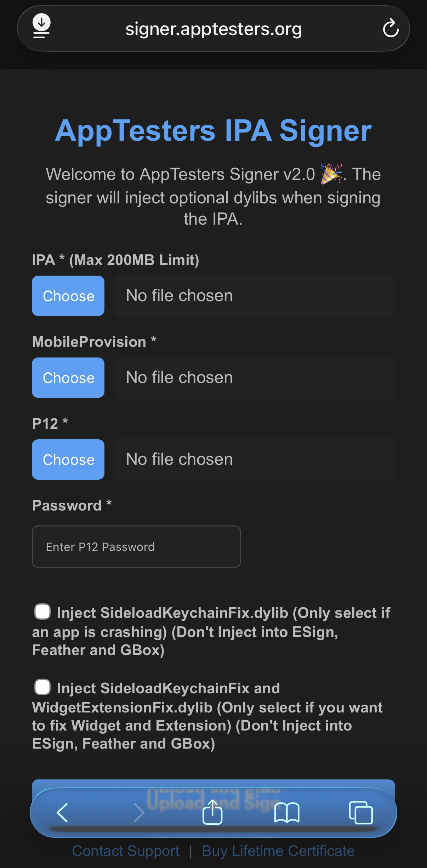Choose an IPA file to upload

(x=68, y=296)
